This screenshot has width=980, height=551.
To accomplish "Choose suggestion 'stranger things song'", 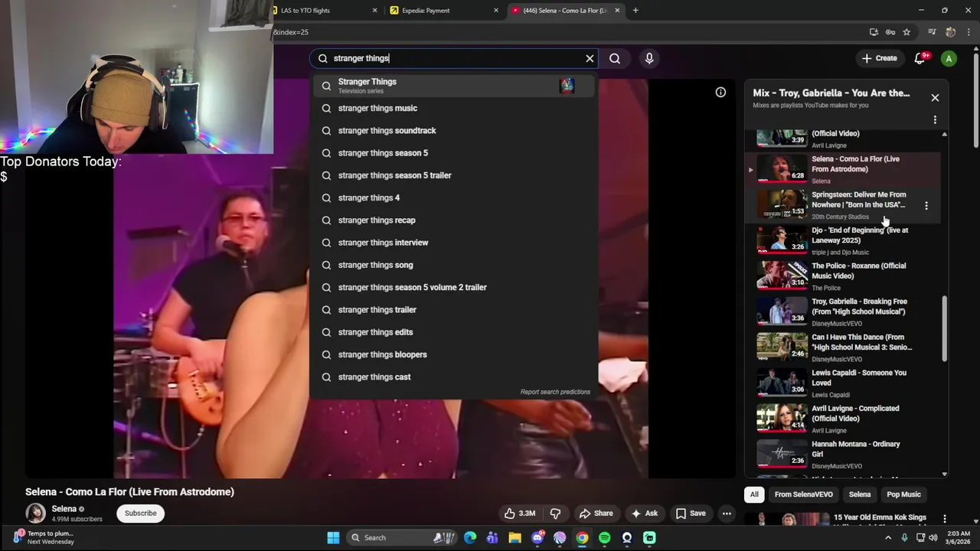I will click(453, 265).
